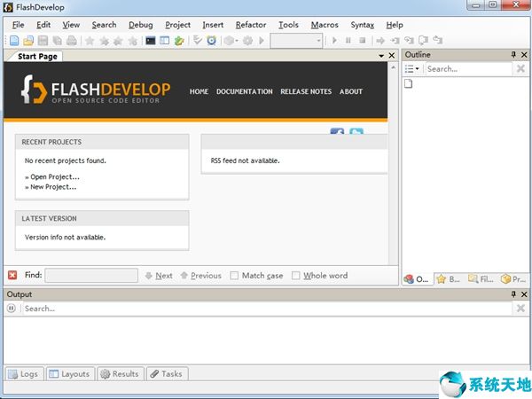
Task: Click the window layout toolbar icon
Action: (165, 41)
